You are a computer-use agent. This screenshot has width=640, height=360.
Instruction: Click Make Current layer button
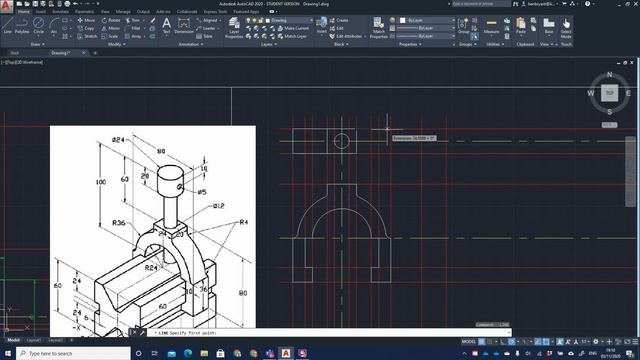[293, 28]
